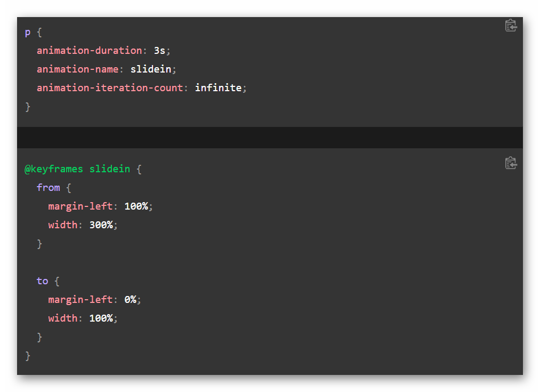The height and width of the screenshot is (392, 540).
Task: Click the from keyframe selector
Action: click(x=48, y=188)
